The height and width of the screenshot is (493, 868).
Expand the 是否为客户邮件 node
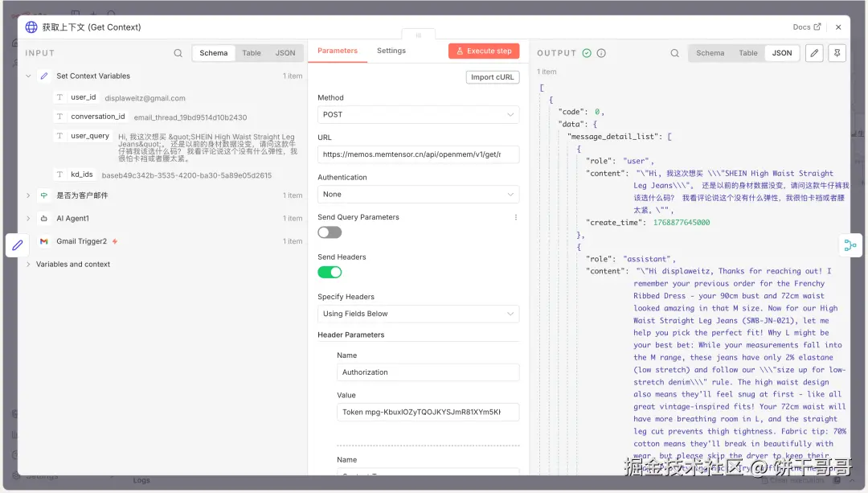click(x=28, y=195)
